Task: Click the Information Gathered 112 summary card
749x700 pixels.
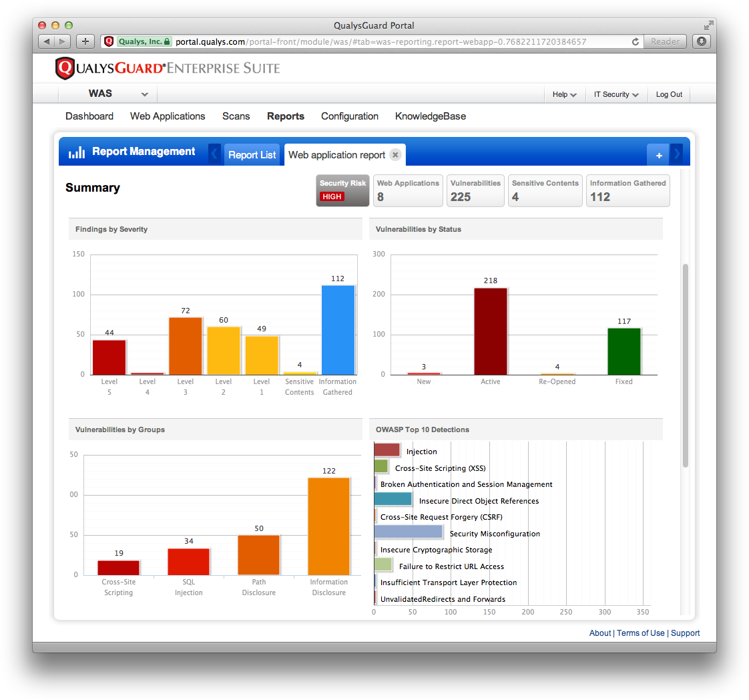Action: click(628, 190)
